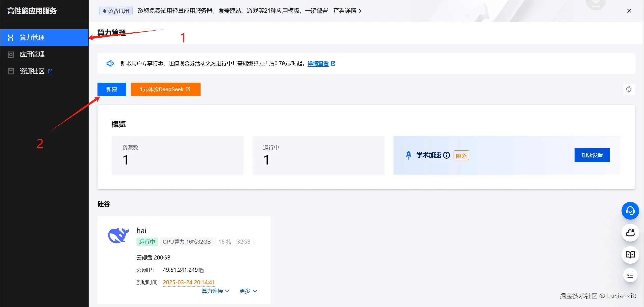The width and height of the screenshot is (644, 307).
Task: Click the info icon next to 学术加速
Action: click(447, 155)
